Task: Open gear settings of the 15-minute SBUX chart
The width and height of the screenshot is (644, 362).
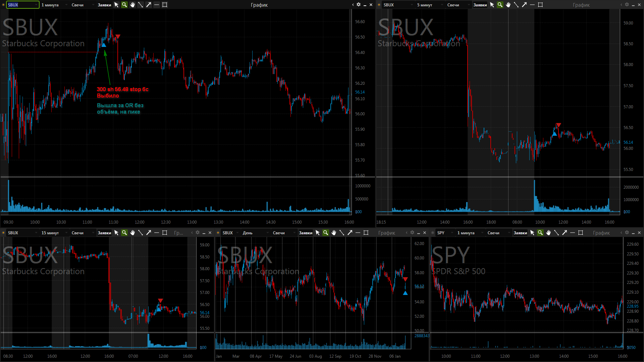Action: coord(198,233)
